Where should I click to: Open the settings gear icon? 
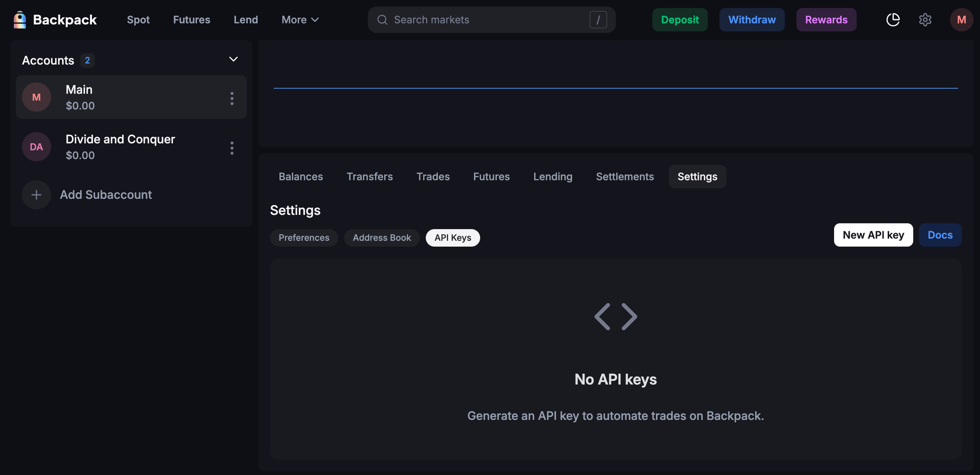point(925,20)
